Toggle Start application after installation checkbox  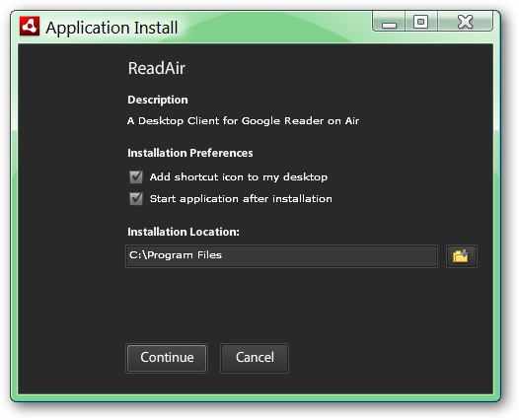pyautogui.click(x=136, y=199)
